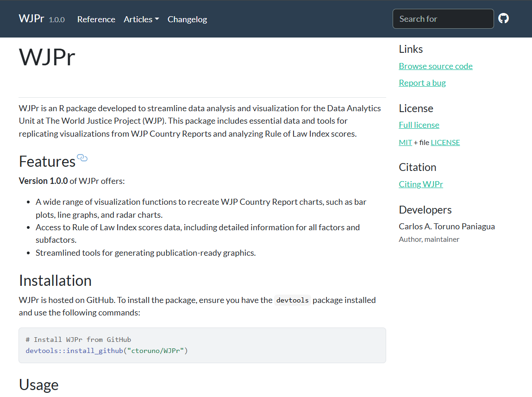Click the Features heading anchor link icon

[x=82, y=158]
